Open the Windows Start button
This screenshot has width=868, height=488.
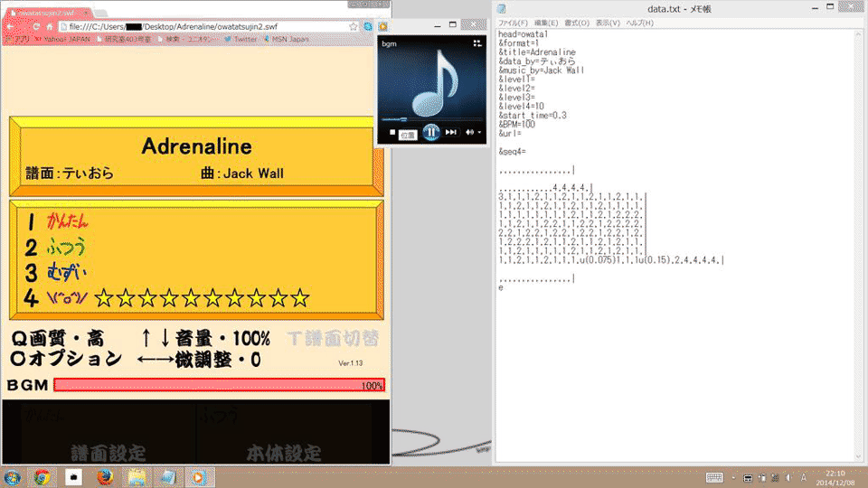click(12, 477)
